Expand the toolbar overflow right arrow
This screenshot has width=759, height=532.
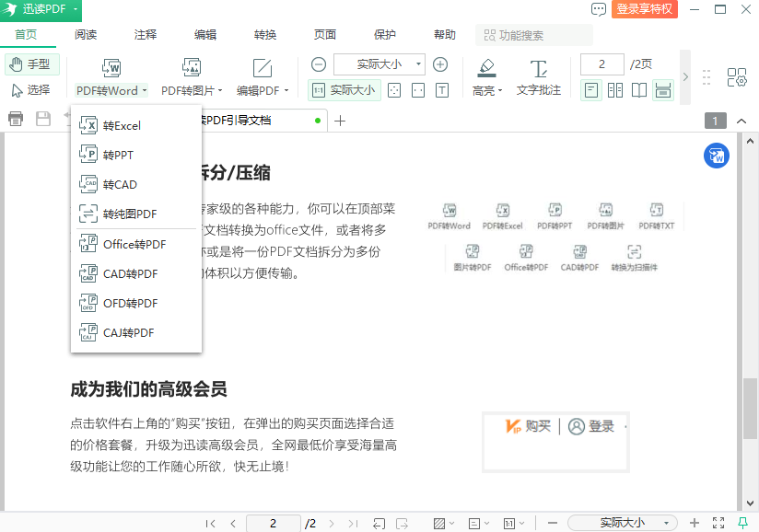click(685, 77)
